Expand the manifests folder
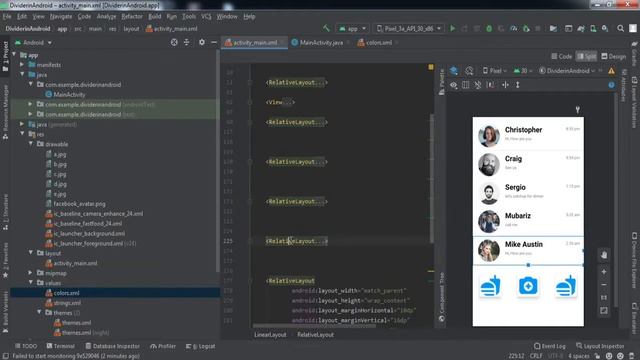This screenshot has width=640, height=360. coord(22,64)
